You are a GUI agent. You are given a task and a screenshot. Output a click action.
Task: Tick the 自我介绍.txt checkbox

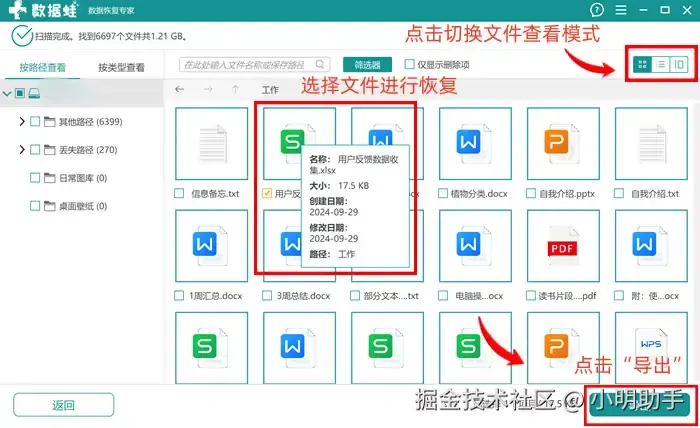(619, 193)
